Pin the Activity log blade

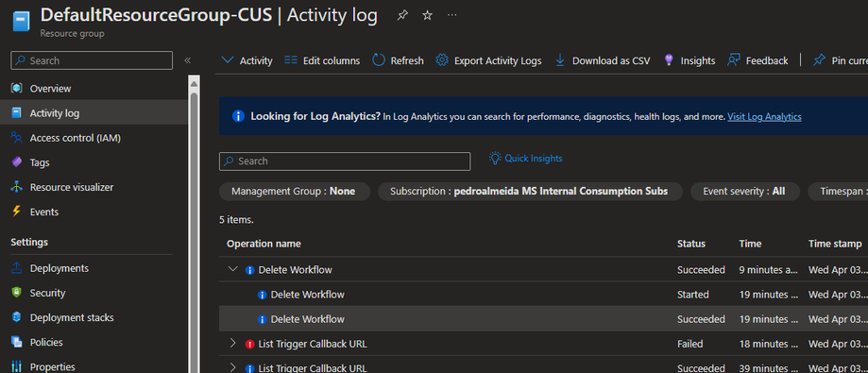402,15
